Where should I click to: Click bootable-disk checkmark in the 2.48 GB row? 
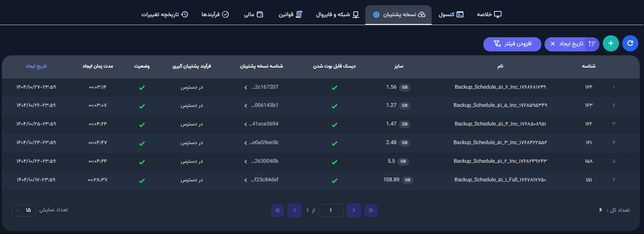(335, 143)
